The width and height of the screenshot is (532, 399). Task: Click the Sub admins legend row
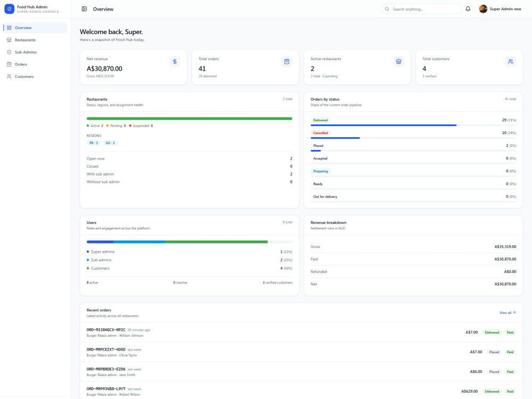point(189,260)
